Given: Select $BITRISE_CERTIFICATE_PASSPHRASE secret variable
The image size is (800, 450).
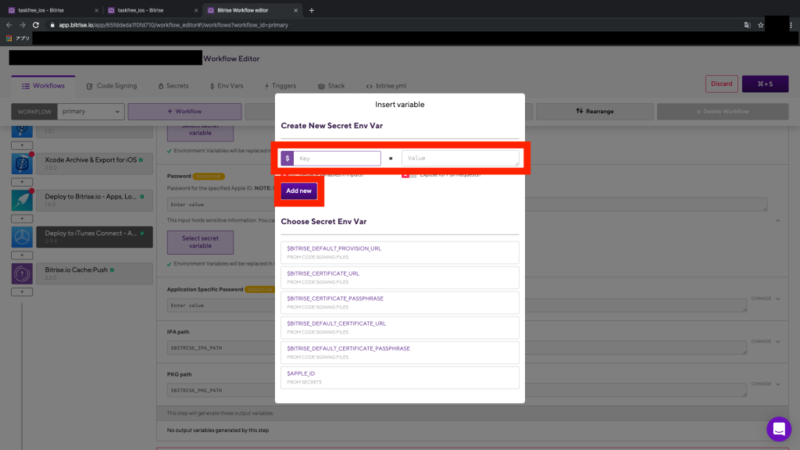Looking at the screenshot, I should pyautogui.click(x=399, y=302).
